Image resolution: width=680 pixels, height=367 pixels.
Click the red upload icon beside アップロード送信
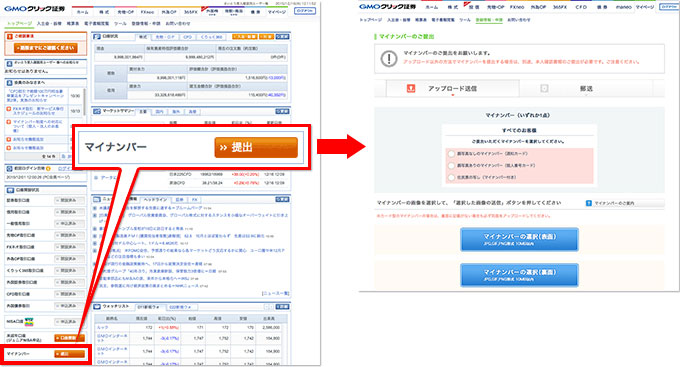(411, 88)
